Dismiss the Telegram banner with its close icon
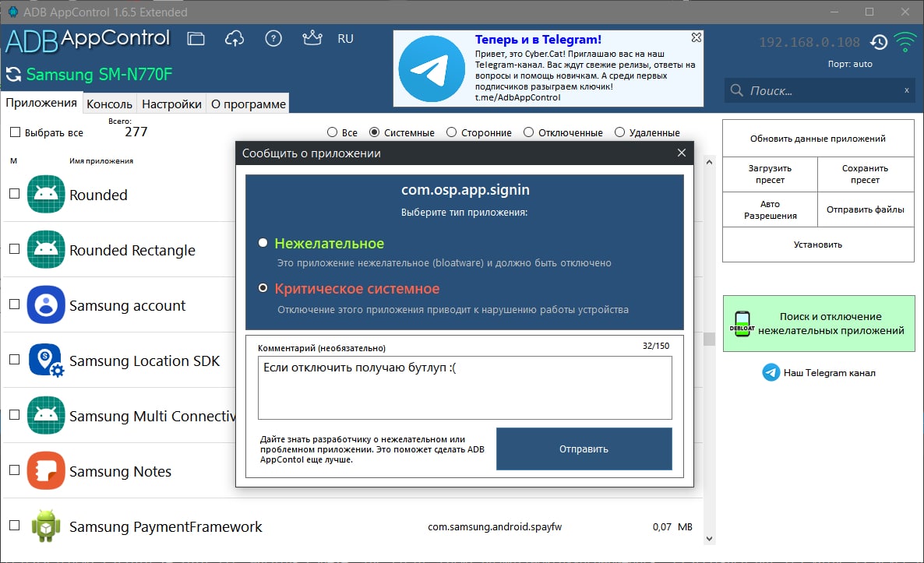Image resolution: width=924 pixels, height=563 pixels. point(696,37)
